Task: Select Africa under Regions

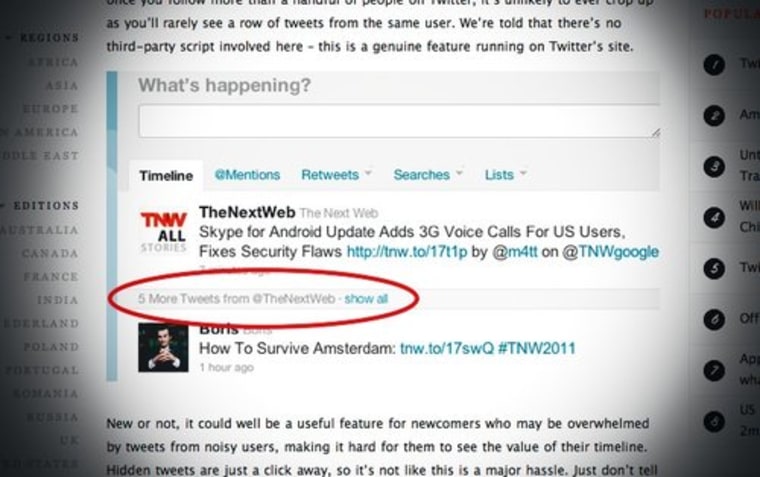Action: (x=53, y=62)
